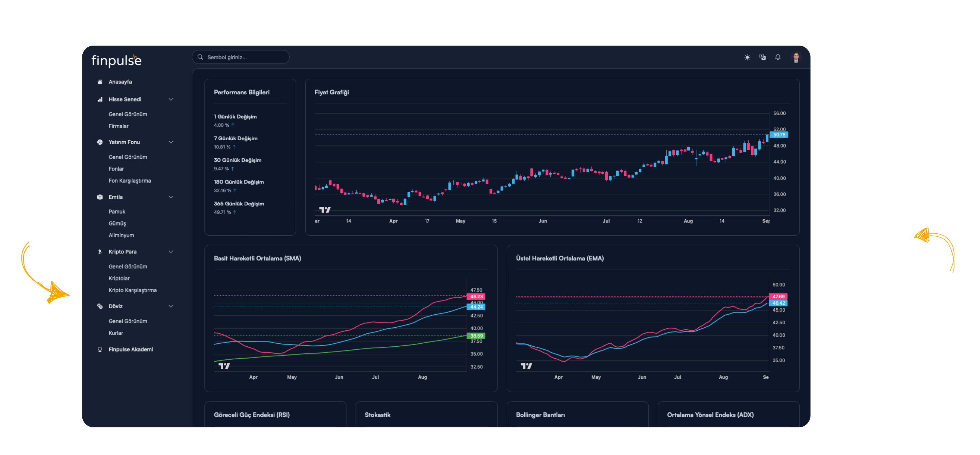Click the Basit Hareketli Ortalama (SMA) heading
Viewport: 980px width, 455px height.
[x=258, y=258]
